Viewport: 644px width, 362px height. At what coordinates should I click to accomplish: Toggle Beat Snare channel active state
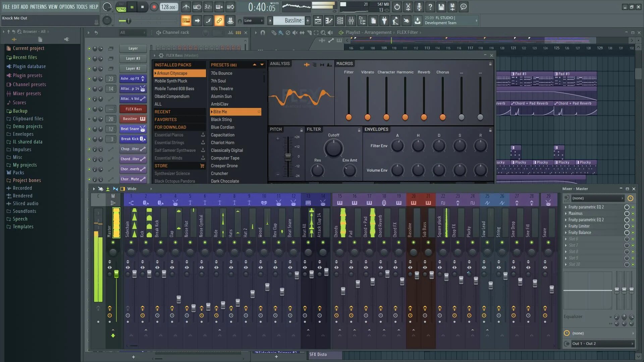(x=89, y=129)
